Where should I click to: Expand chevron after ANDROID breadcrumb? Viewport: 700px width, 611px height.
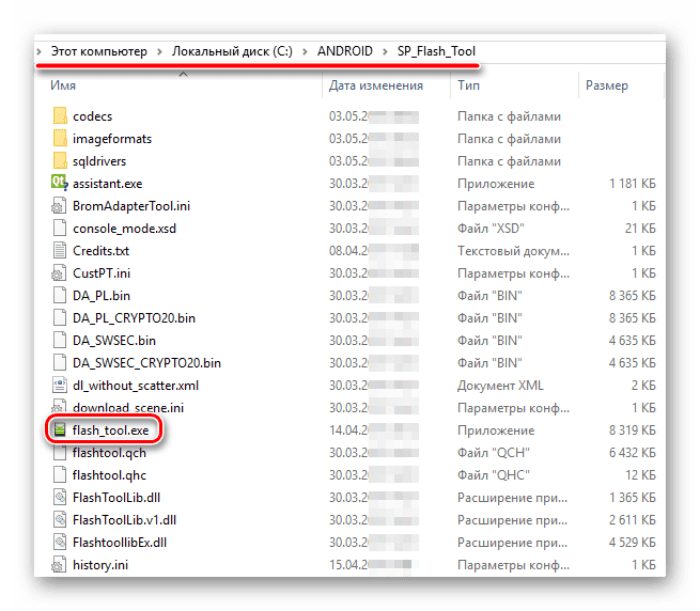click(x=385, y=52)
